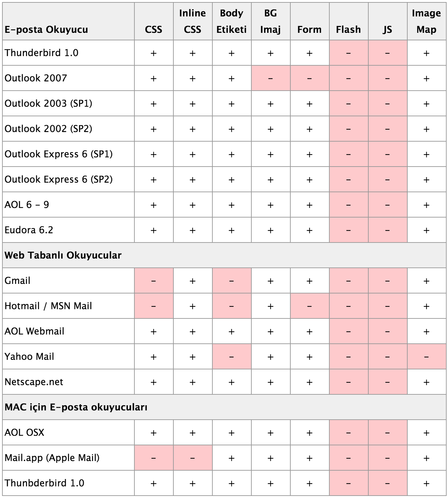The image size is (448, 498).
Task: Click the red CSS cell in Gmail row
Action: 154,281
